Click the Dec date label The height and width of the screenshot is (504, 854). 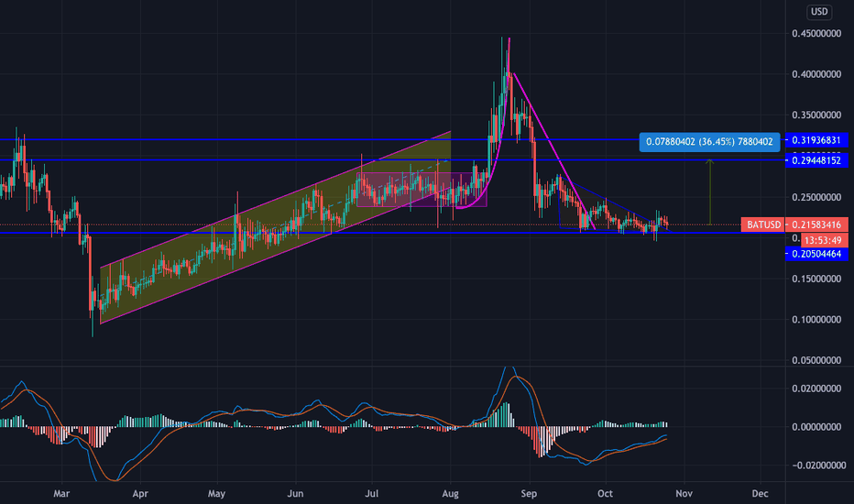click(x=761, y=494)
